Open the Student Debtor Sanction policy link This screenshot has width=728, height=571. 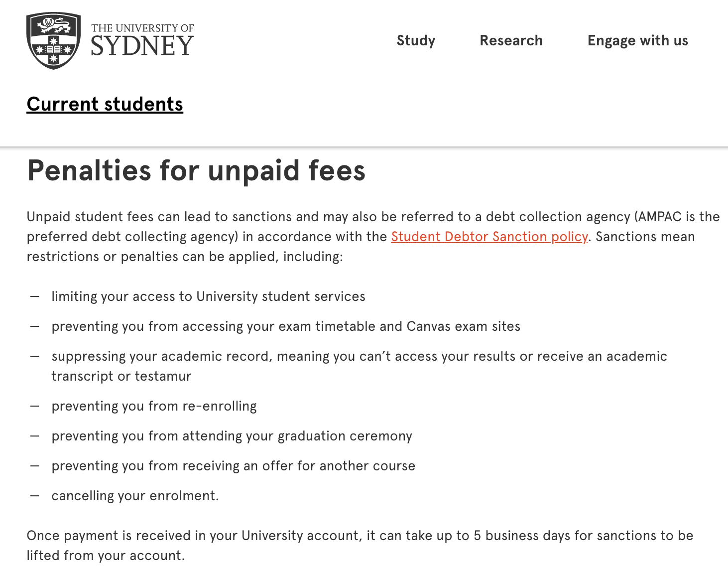pos(489,237)
